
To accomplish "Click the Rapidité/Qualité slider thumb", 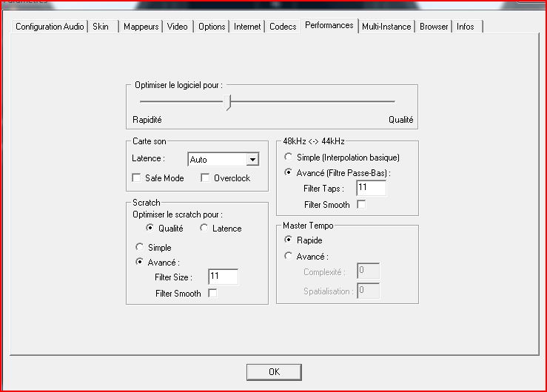I will click(228, 102).
